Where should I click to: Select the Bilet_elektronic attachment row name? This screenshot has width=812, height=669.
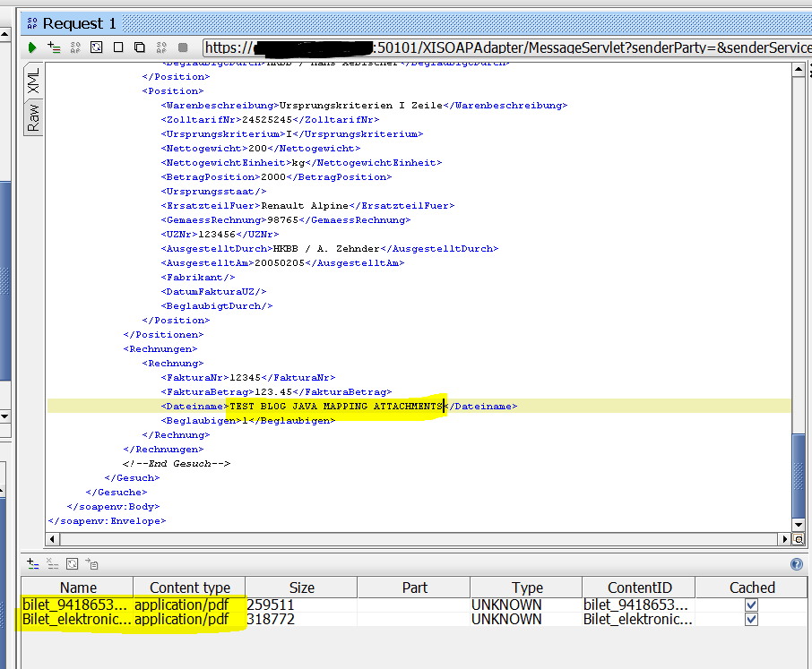point(76,619)
